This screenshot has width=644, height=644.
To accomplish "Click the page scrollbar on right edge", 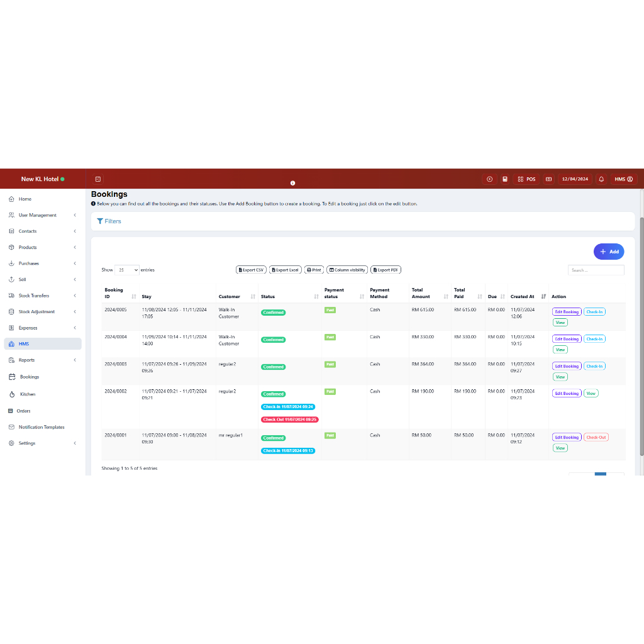I will [x=641, y=333].
